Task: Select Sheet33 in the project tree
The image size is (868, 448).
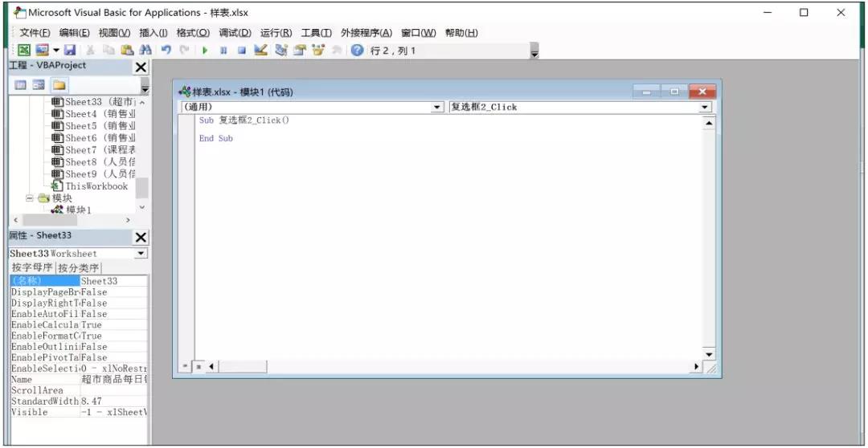Action: 94,102
